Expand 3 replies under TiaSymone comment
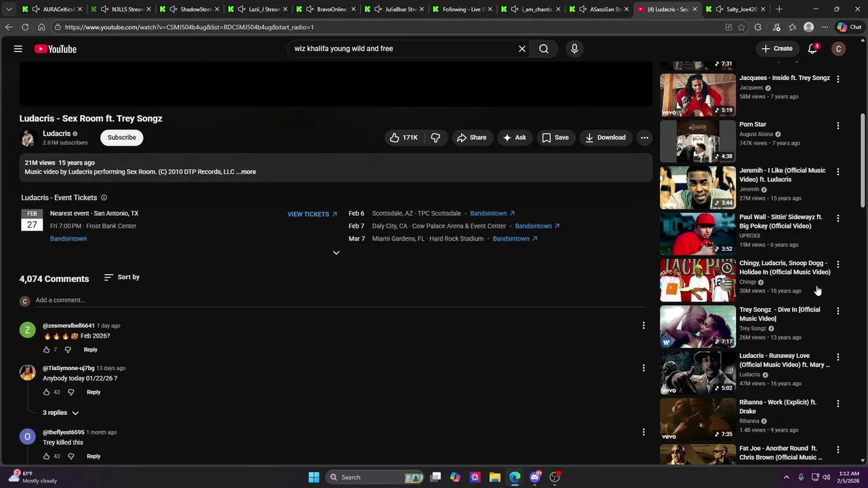Viewport: 868px width, 488px height. pos(61,413)
